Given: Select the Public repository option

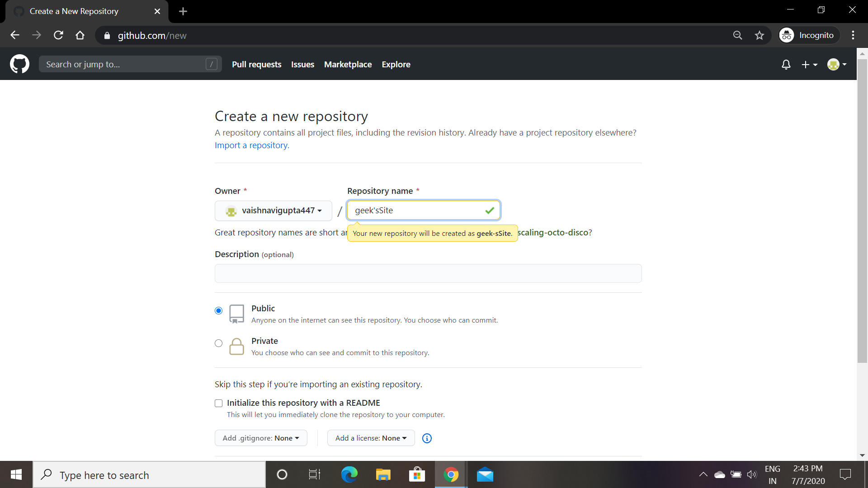Looking at the screenshot, I should 218,310.
